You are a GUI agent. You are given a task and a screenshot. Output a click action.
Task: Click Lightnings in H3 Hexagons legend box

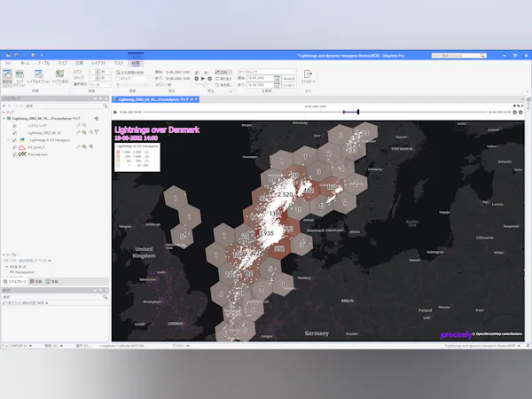[x=137, y=157]
